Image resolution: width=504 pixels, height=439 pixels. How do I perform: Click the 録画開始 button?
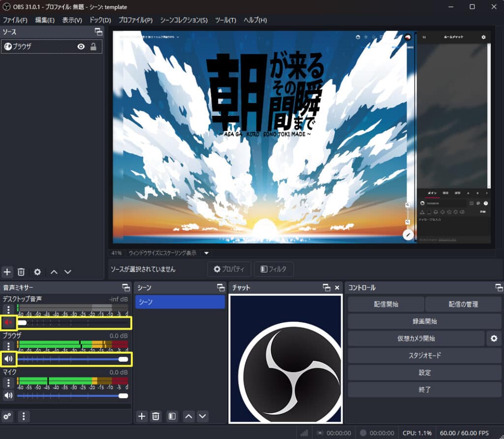(x=425, y=321)
